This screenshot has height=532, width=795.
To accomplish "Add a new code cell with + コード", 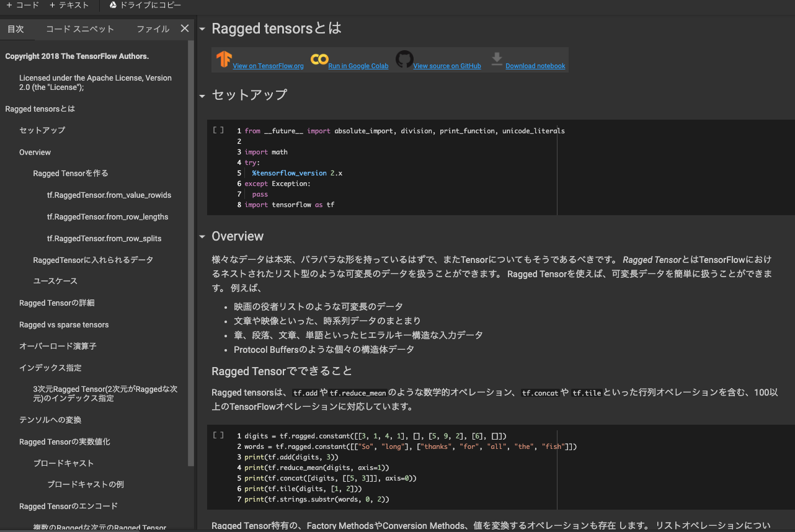I will pyautogui.click(x=22, y=5).
